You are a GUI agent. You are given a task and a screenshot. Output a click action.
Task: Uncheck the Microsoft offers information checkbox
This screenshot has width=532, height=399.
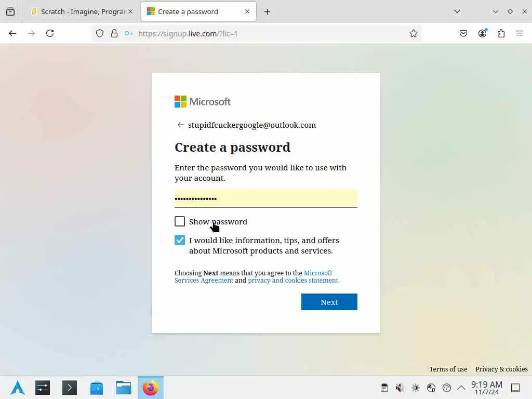(x=180, y=240)
